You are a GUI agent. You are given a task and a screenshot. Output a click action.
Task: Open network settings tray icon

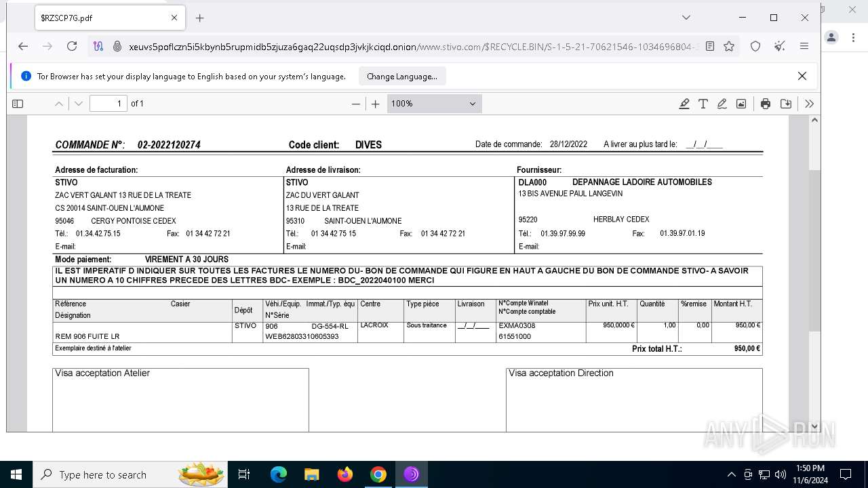[x=764, y=474]
